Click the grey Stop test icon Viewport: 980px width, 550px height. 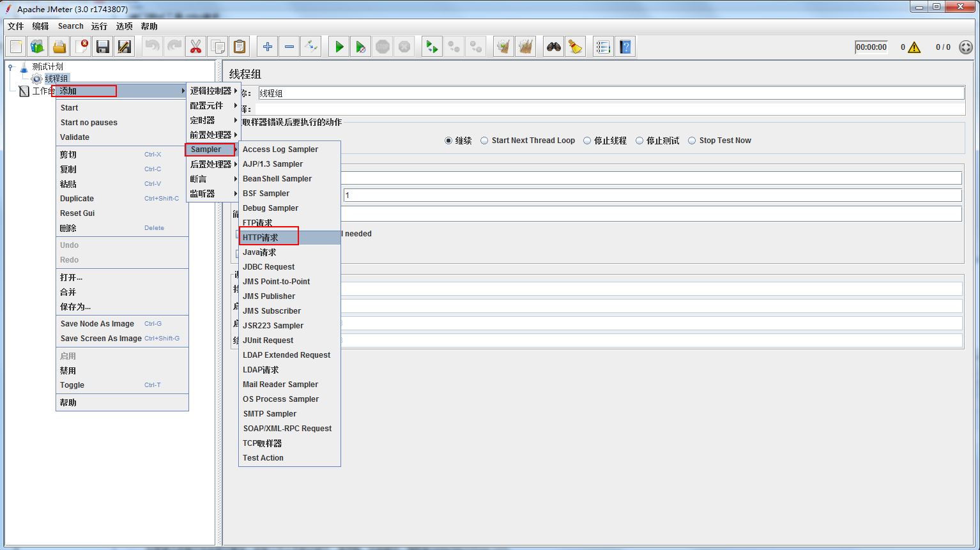pyautogui.click(x=383, y=47)
